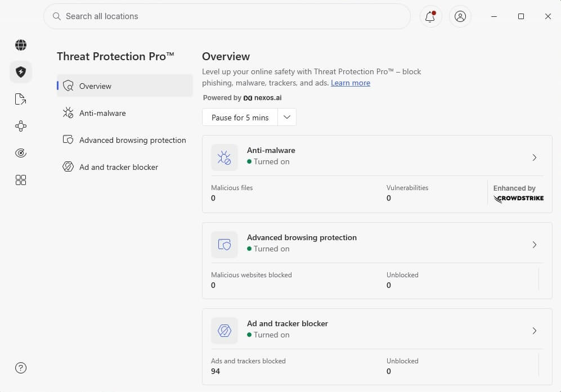The image size is (561, 392).
Task: Click the Anti-malware bug icon in card
Action: click(225, 157)
